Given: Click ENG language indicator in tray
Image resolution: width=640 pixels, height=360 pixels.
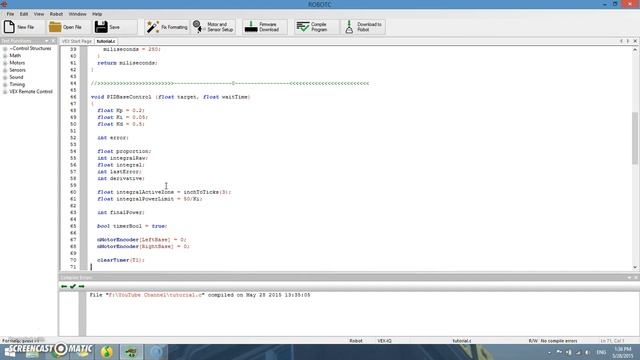Looking at the screenshot, I should click(601, 352).
